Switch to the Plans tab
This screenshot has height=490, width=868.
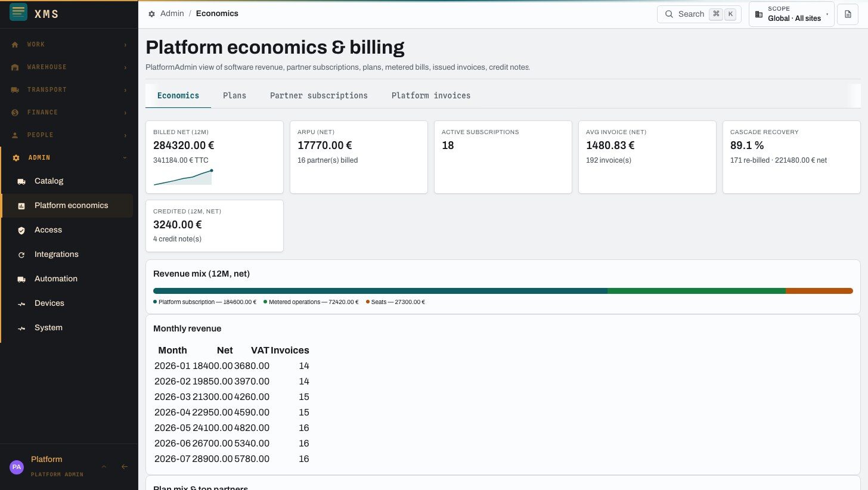tap(234, 95)
